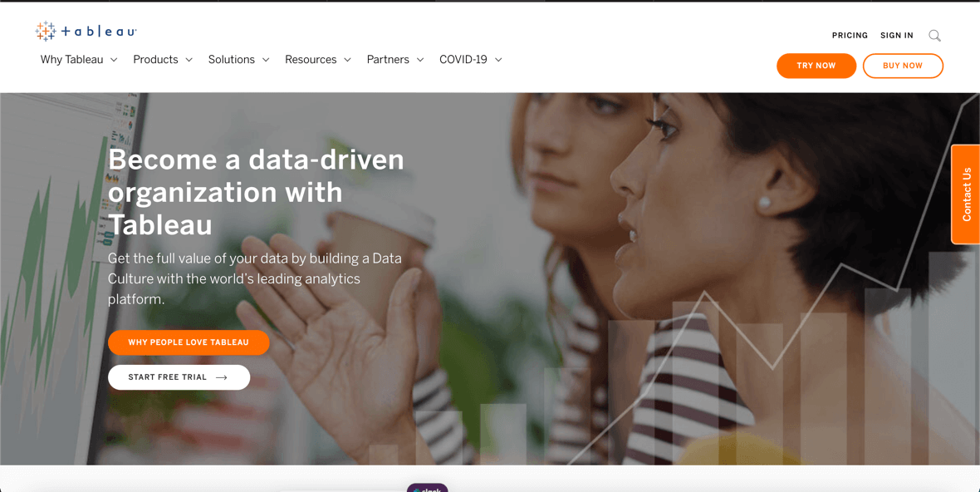Open the Resources menu item
The image size is (980, 492).
coord(311,59)
